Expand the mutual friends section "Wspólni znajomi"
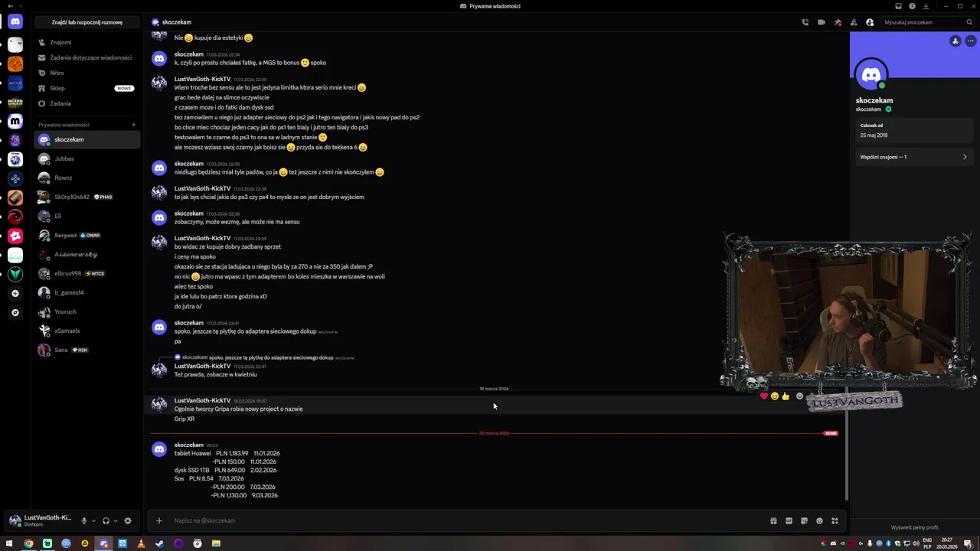 [913, 157]
